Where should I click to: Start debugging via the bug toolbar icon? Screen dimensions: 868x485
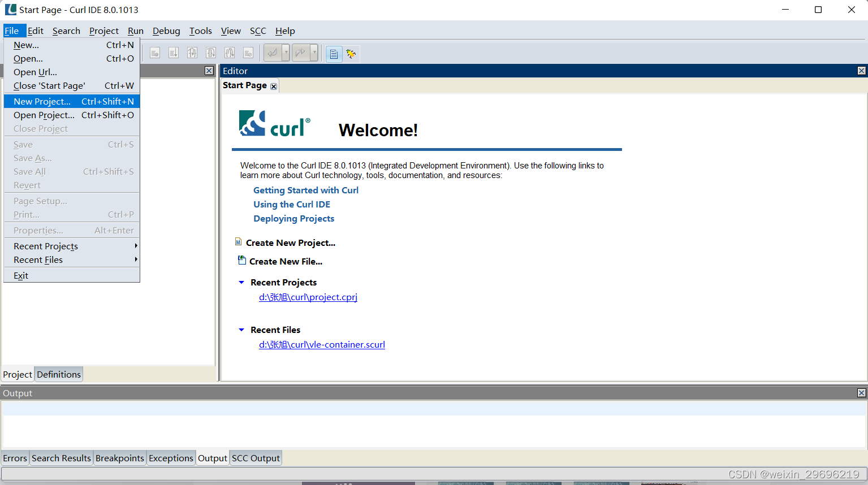[x=351, y=53]
